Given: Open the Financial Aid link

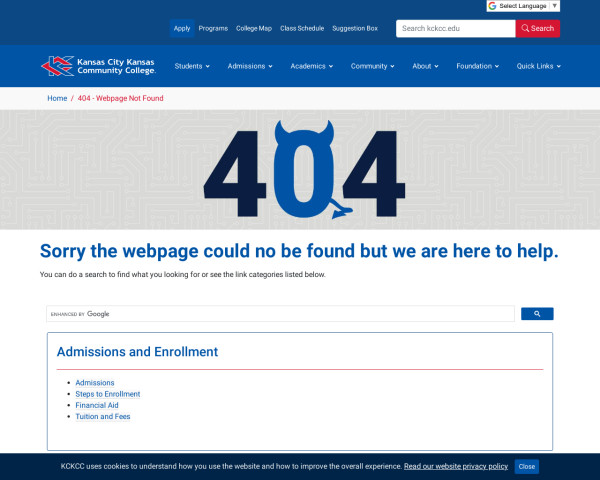Looking at the screenshot, I should (97, 405).
